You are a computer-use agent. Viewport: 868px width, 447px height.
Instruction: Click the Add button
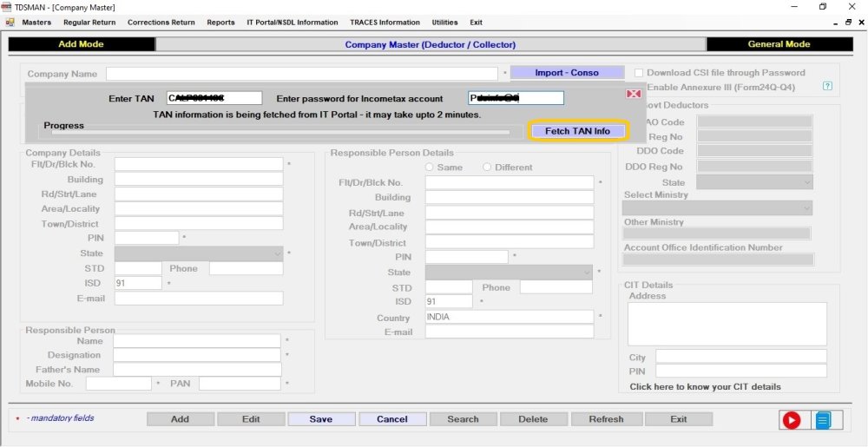coord(180,419)
